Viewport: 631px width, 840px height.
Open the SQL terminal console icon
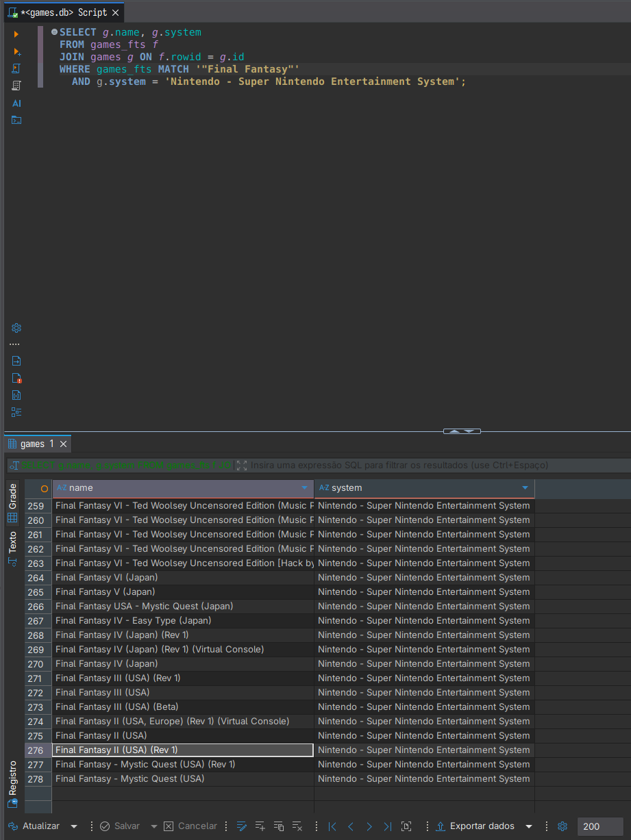16,120
